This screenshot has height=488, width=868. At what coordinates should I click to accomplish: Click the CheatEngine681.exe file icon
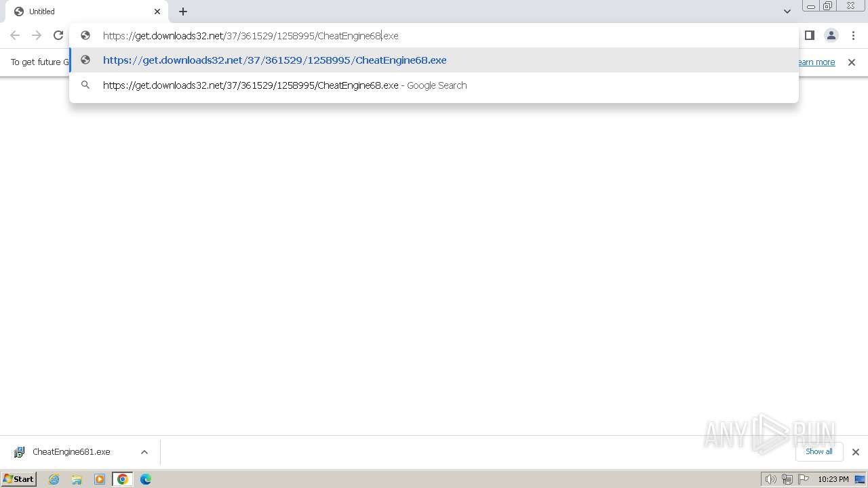coord(20,452)
